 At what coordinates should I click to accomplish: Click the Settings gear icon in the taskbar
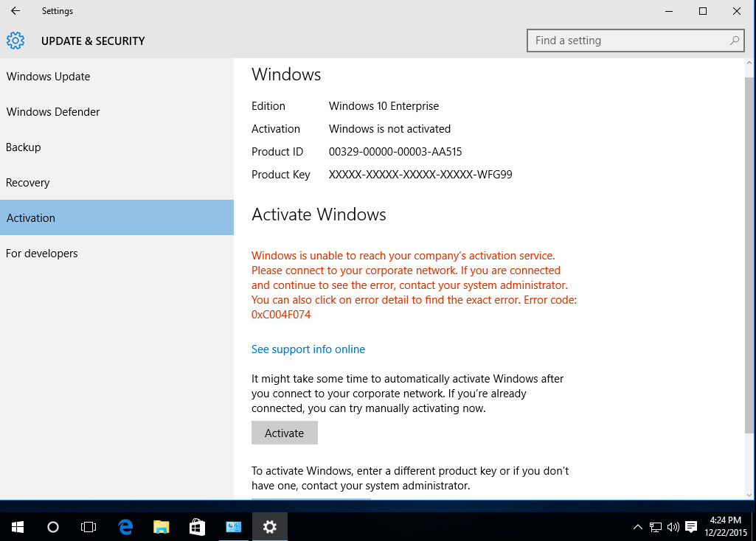pos(269,526)
